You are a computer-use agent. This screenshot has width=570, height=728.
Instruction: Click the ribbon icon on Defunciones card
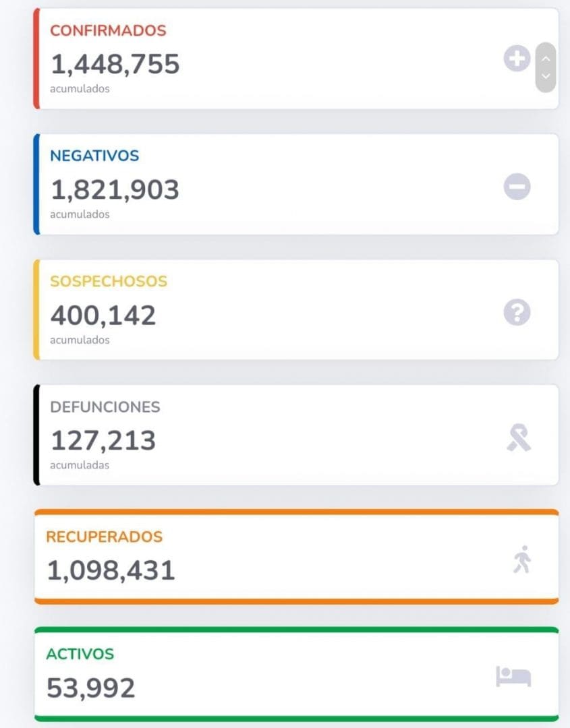pos(519,437)
